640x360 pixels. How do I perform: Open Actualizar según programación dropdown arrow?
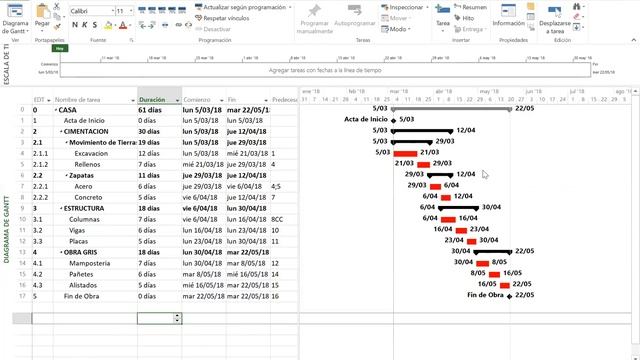click(290, 7)
